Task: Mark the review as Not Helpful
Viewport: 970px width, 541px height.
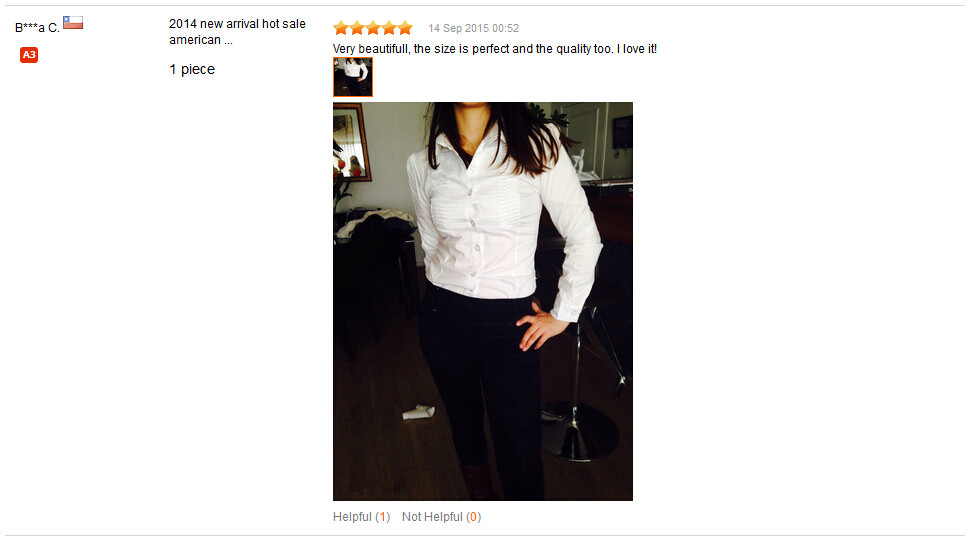Action: click(441, 517)
